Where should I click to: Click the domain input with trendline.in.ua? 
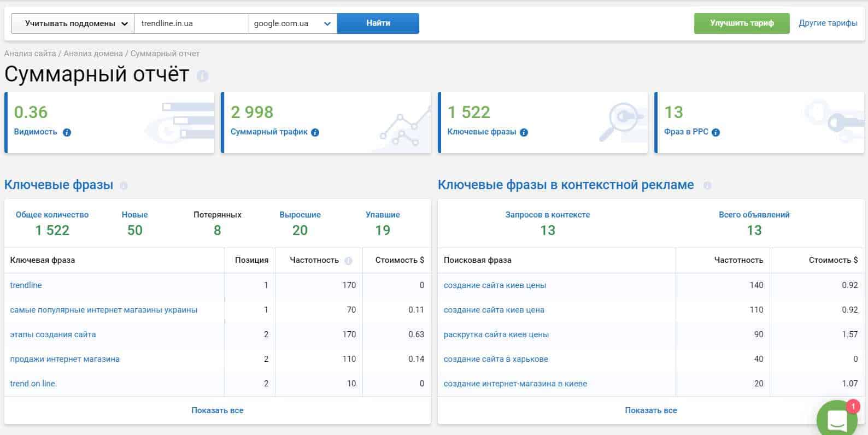(x=191, y=23)
